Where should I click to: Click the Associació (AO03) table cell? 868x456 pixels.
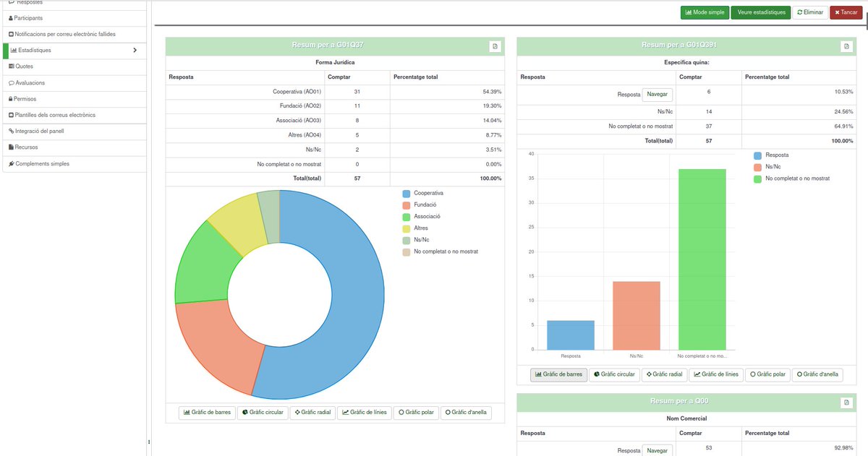245,121
